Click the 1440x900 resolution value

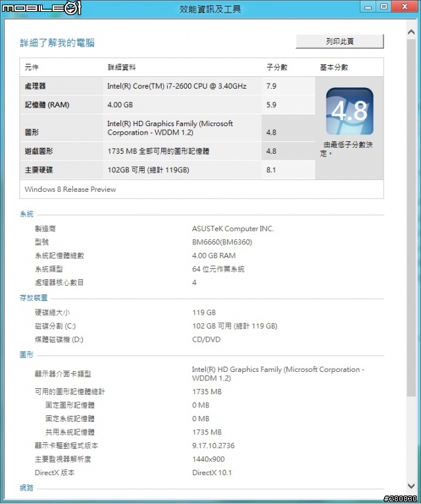pyautogui.click(x=209, y=459)
